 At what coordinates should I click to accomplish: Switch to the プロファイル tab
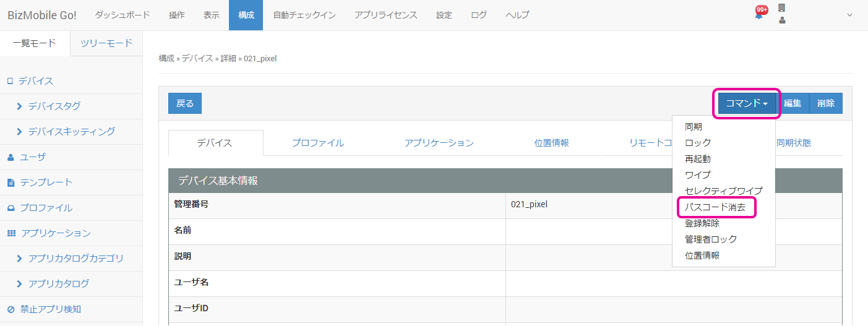point(318,143)
